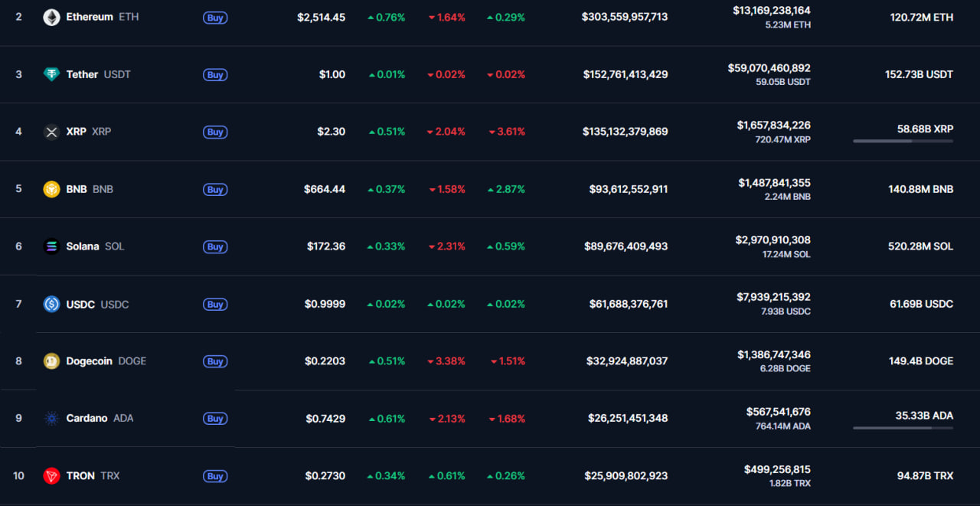Click circulating supply 94.87B TRX
Screen dimensions: 980x506
926,476
